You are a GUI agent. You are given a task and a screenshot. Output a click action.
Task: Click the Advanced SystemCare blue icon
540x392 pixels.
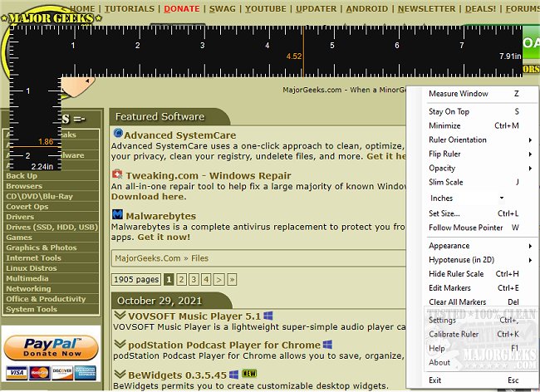(x=118, y=133)
